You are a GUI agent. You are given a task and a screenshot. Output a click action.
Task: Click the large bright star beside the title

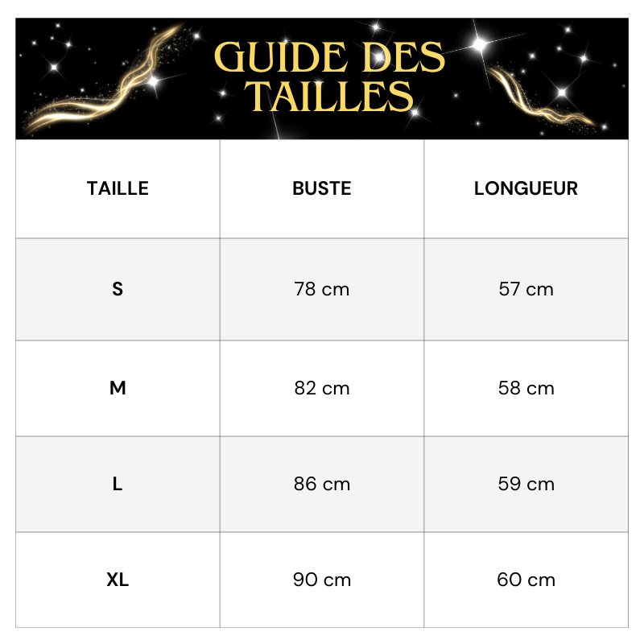coord(481,43)
